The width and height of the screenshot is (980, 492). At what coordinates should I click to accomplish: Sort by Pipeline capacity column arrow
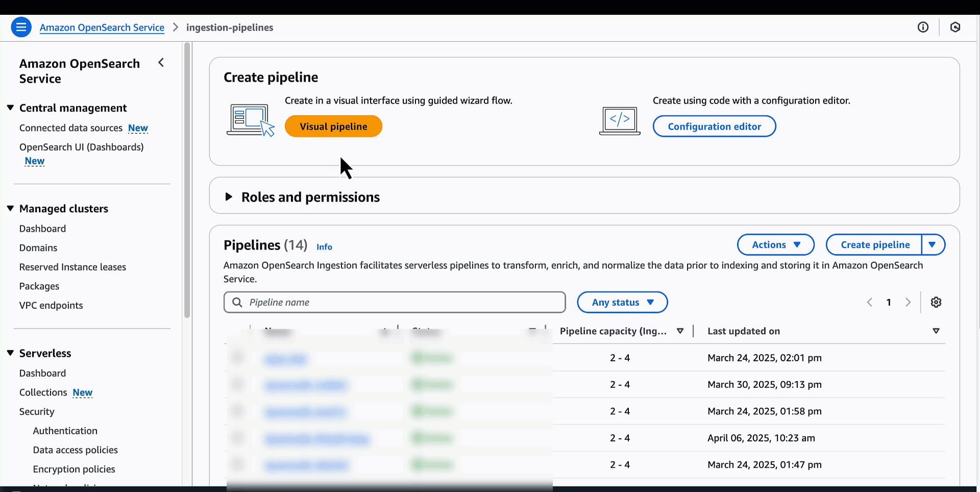680,331
